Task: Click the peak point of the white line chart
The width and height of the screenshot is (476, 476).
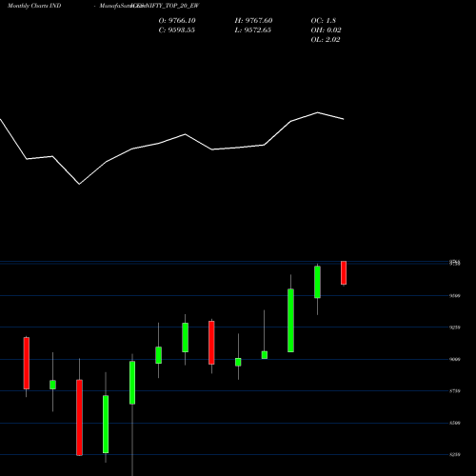Action: [318, 112]
